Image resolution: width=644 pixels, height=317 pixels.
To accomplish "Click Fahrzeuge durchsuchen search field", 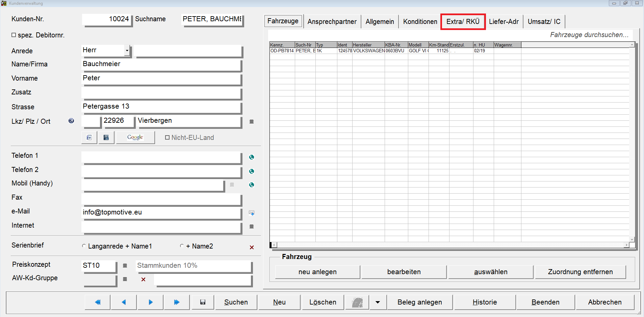I will click(450, 35).
